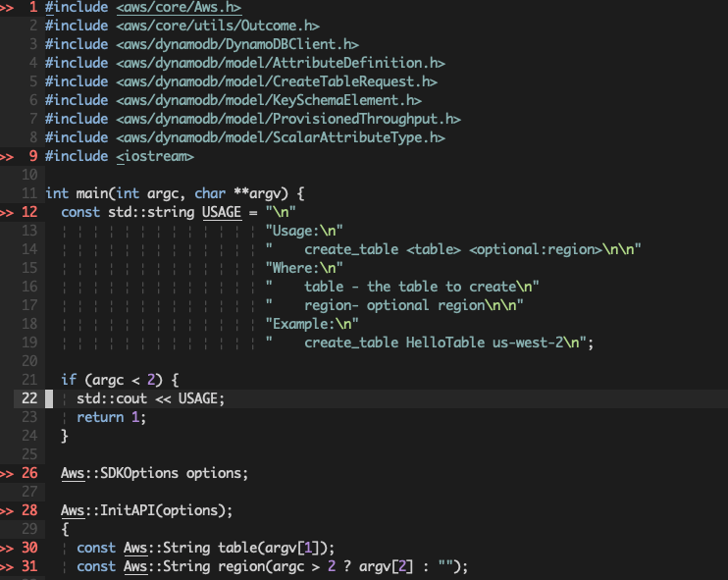This screenshot has height=580, width=728.
Task: Click on 'the table to create' text
Action: click(x=442, y=287)
